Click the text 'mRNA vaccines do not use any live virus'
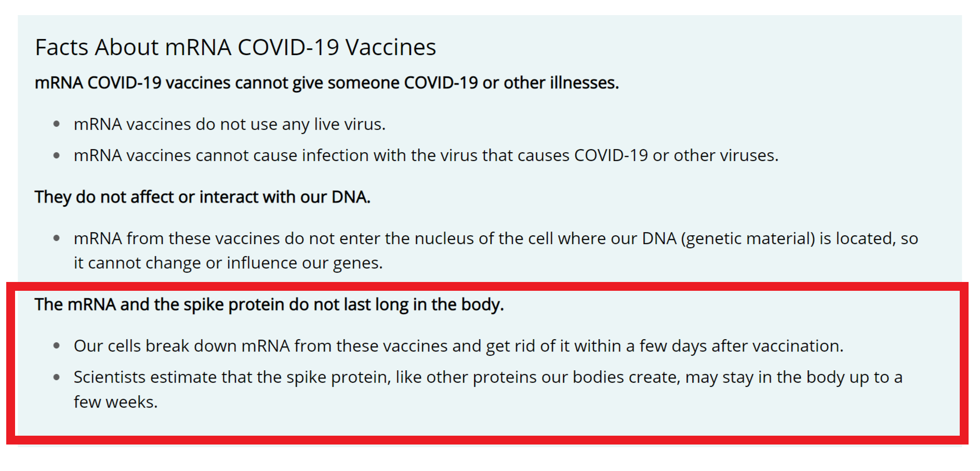Viewport: 980px width, 471px height. [x=229, y=125]
